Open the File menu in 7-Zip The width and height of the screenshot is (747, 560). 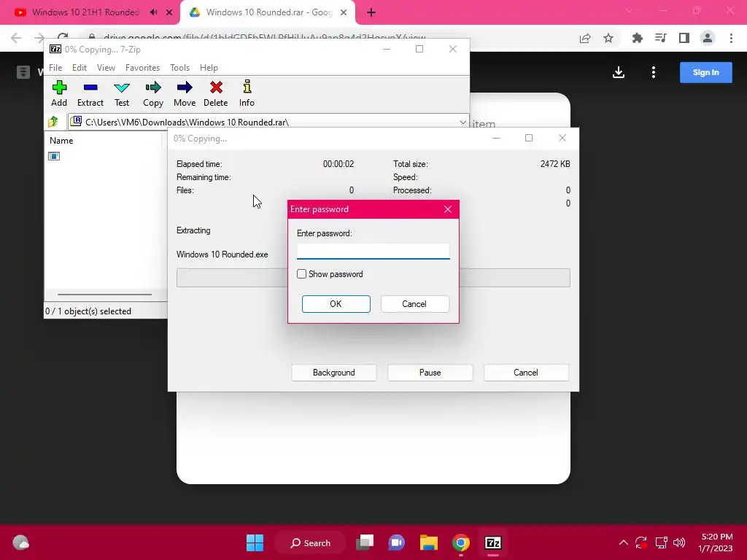point(55,68)
